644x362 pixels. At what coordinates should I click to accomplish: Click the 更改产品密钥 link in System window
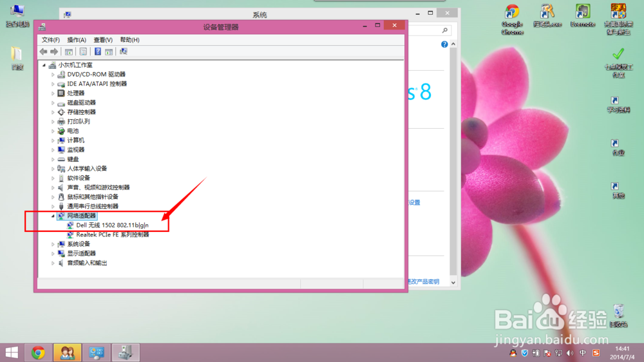tap(424, 281)
